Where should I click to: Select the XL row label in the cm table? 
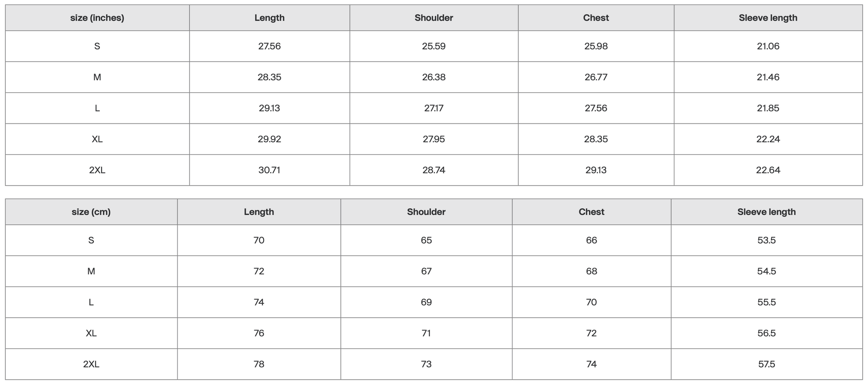[x=91, y=333]
